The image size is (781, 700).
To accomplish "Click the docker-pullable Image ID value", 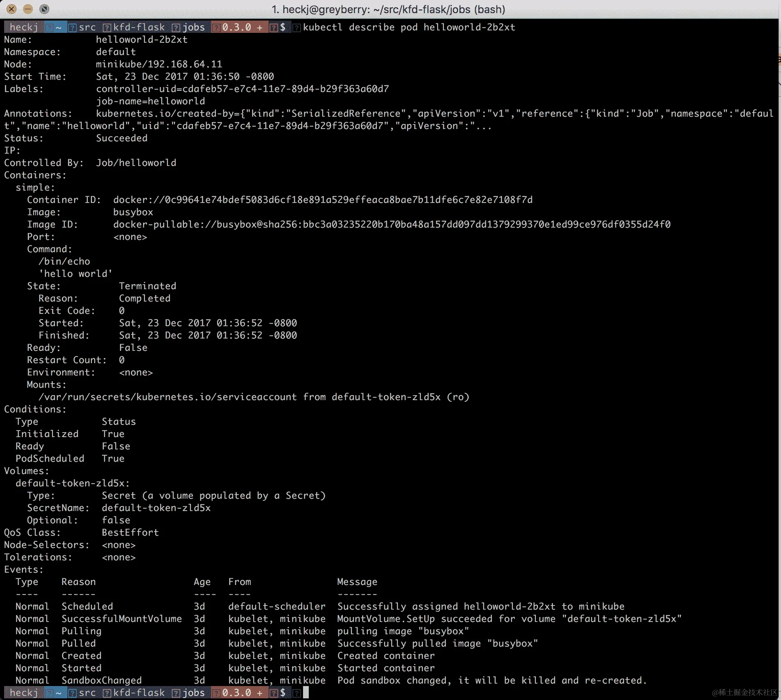I will (x=392, y=224).
